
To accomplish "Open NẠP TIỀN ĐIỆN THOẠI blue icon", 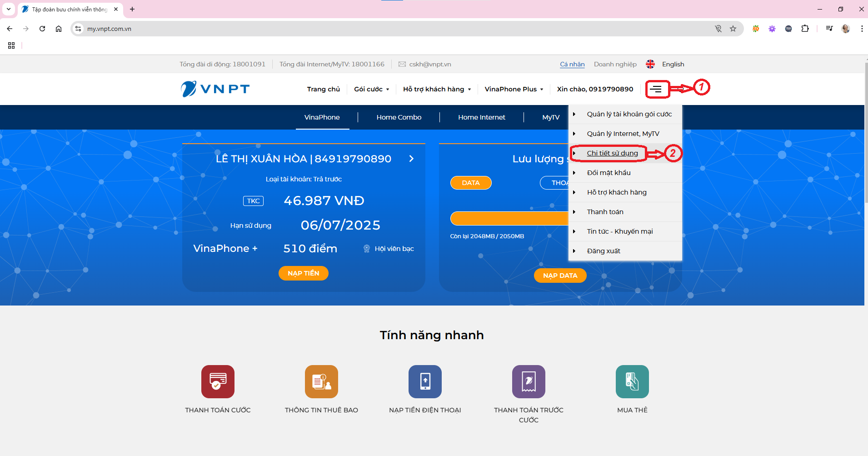I will tap(425, 381).
